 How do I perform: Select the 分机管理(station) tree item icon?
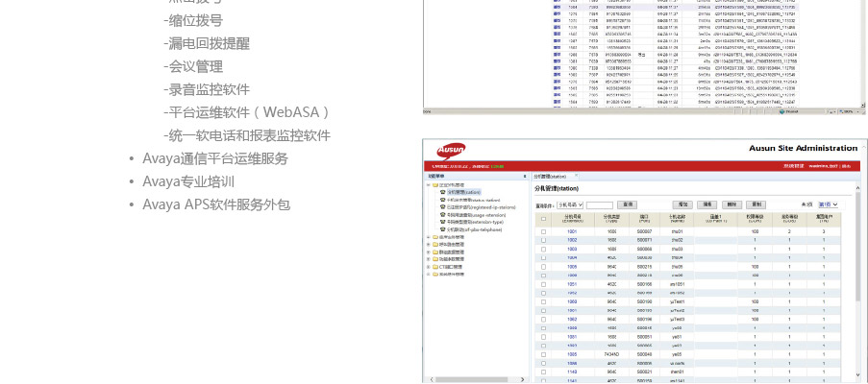pos(442,192)
